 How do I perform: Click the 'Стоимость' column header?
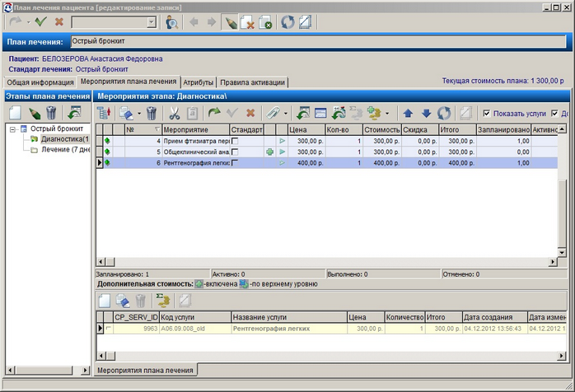(x=381, y=129)
